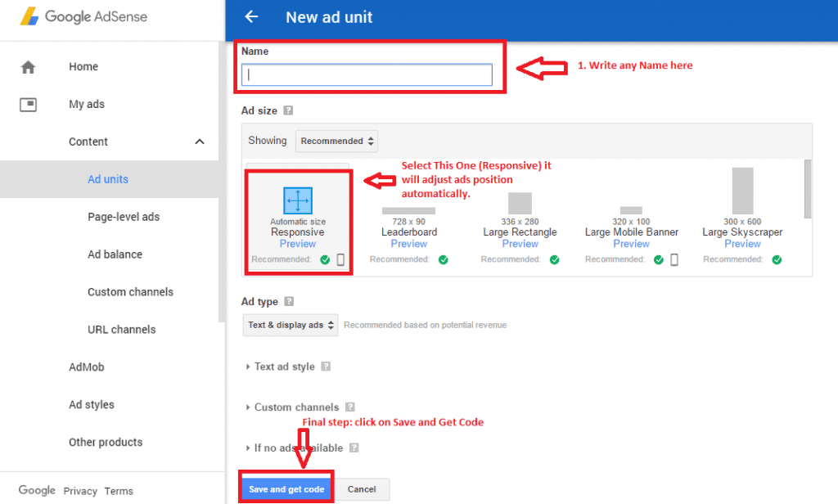The height and width of the screenshot is (504, 838).
Task: Open the Text & display ads dropdown
Action: tap(291, 325)
